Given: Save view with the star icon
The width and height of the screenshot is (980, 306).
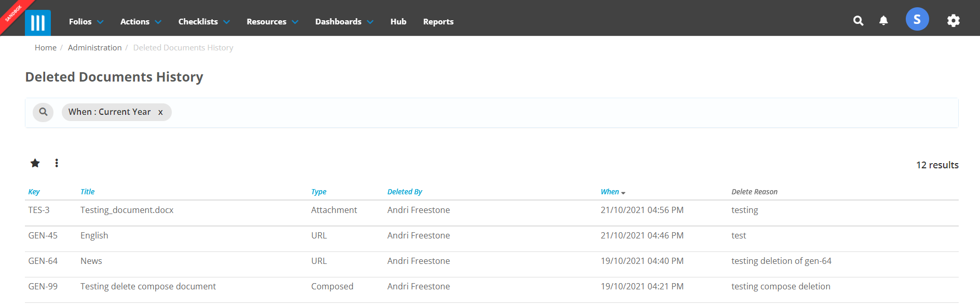Looking at the screenshot, I should [35, 163].
